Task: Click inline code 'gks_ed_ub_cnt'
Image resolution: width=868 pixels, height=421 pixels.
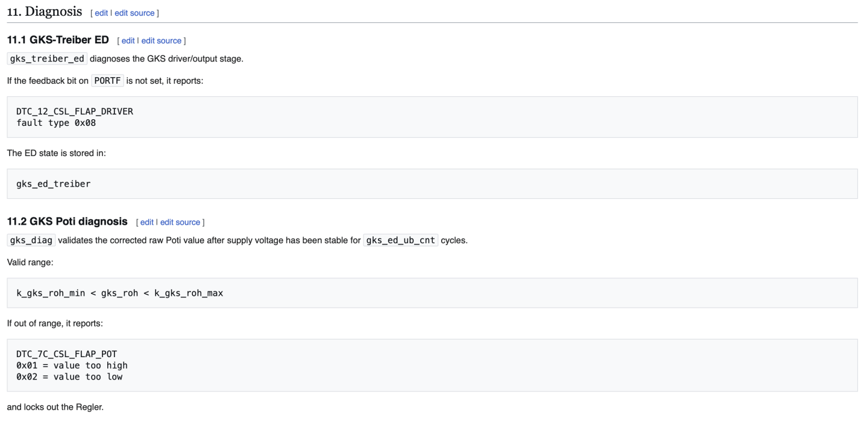Action: (x=401, y=240)
